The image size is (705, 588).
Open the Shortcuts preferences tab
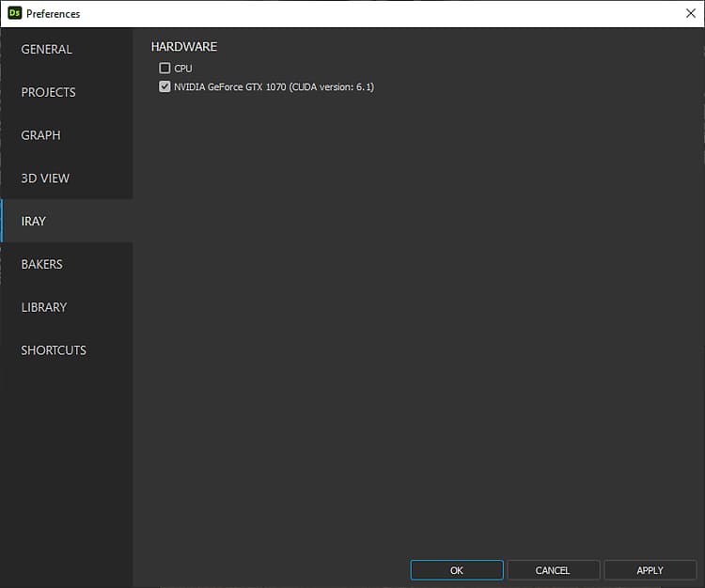click(x=67, y=350)
